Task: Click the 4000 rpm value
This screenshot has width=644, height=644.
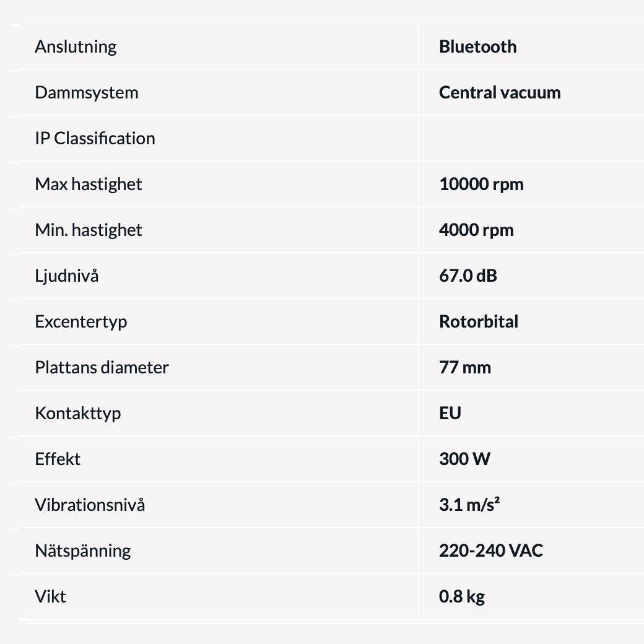Action: tap(476, 230)
